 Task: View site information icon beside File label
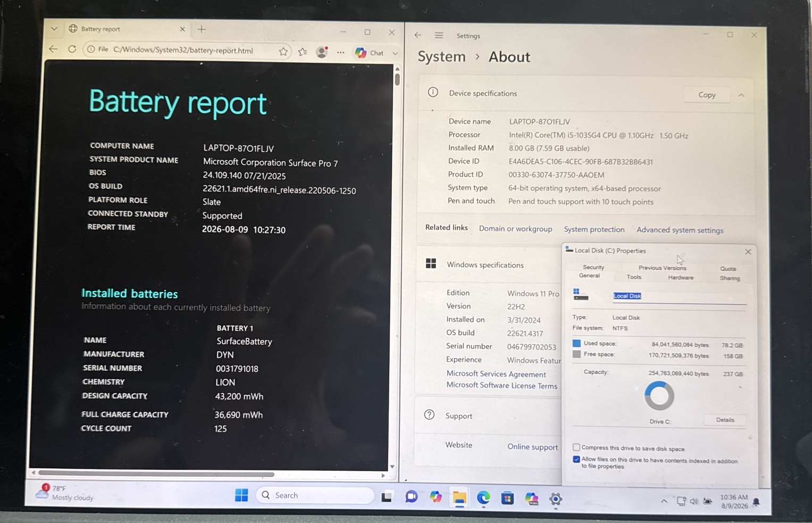[91, 49]
